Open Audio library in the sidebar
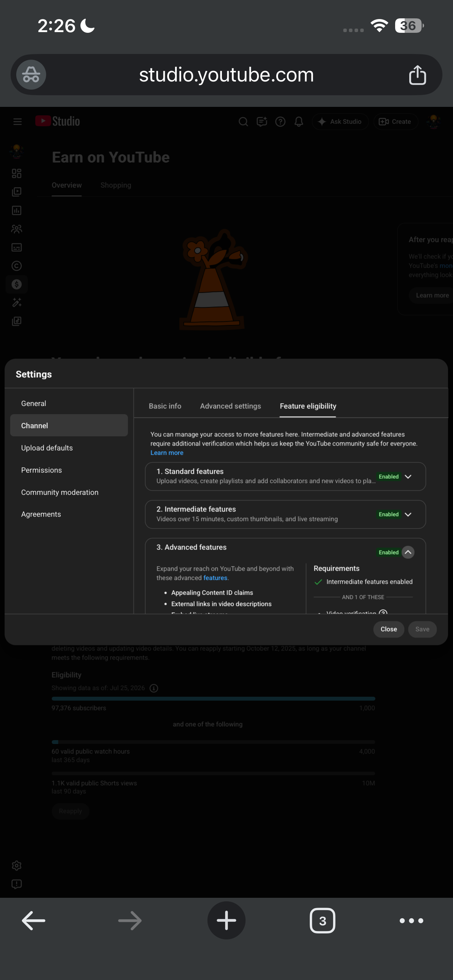453x980 pixels. [17, 321]
